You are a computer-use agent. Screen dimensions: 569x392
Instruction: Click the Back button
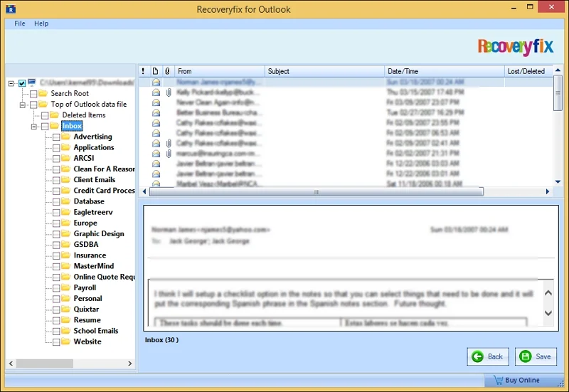(x=488, y=356)
